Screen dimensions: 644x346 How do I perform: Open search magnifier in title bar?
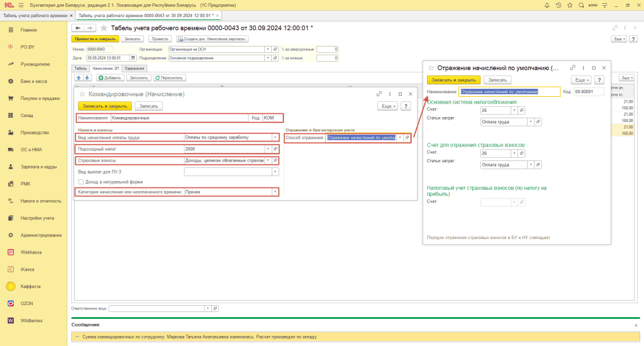point(581,5)
